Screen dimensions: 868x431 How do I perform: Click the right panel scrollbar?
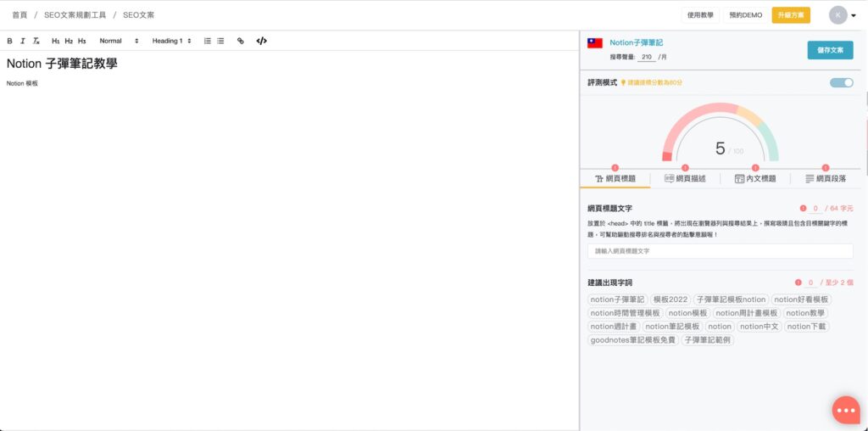(x=865, y=133)
